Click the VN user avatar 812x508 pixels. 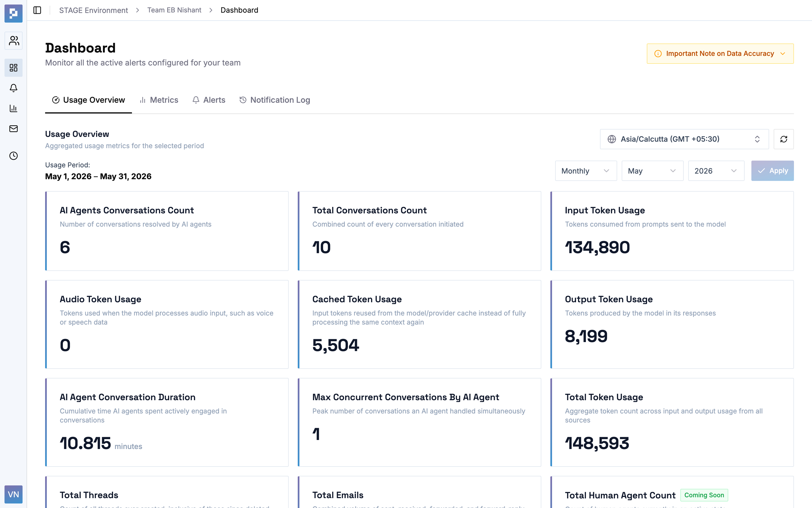(x=14, y=494)
